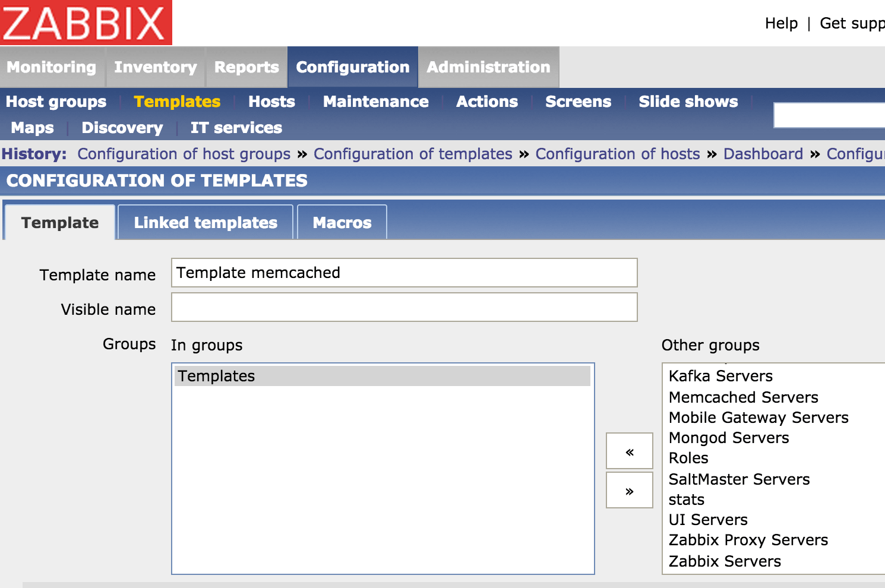Navigate to IT services
The image size is (885, 588).
coord(236,128)
